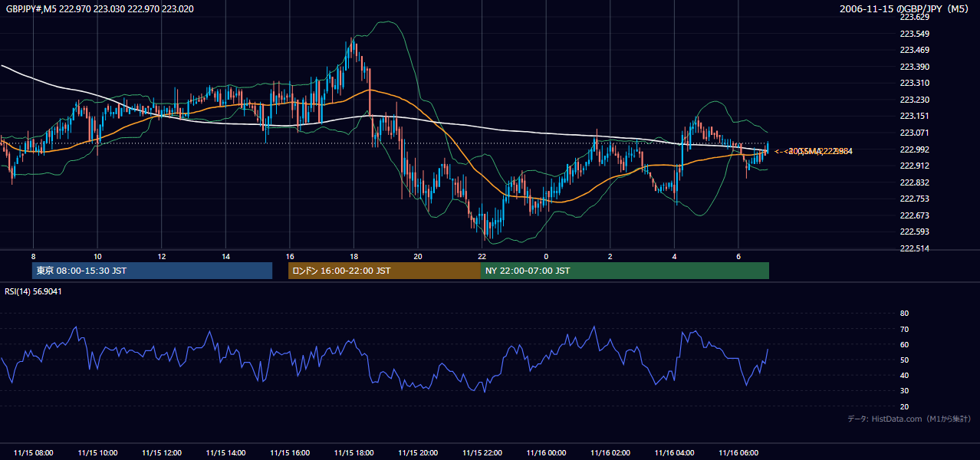
Task: Click the RSI axis level 80 label
Action: (x=904, y=314)
